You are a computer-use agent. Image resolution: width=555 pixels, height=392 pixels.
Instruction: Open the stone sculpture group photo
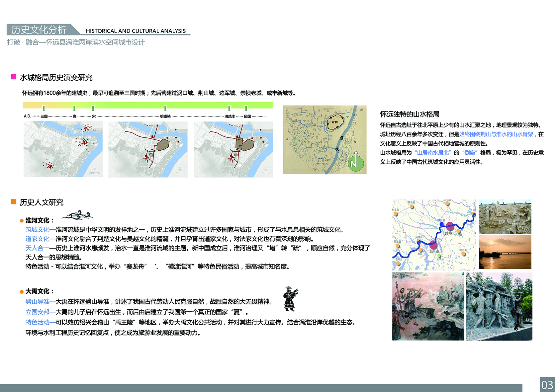click(x=499, y=306)
